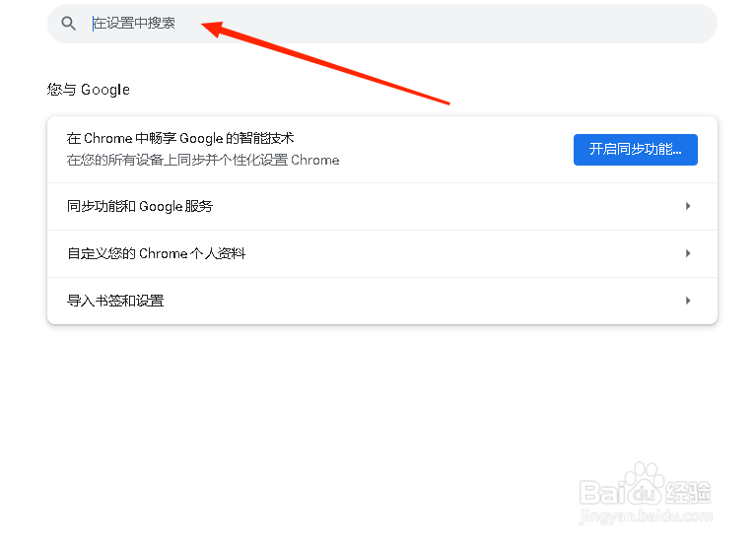
Task: Expand chevron beside 自定义您的 Chrome 个人资料
Action: 688,253
